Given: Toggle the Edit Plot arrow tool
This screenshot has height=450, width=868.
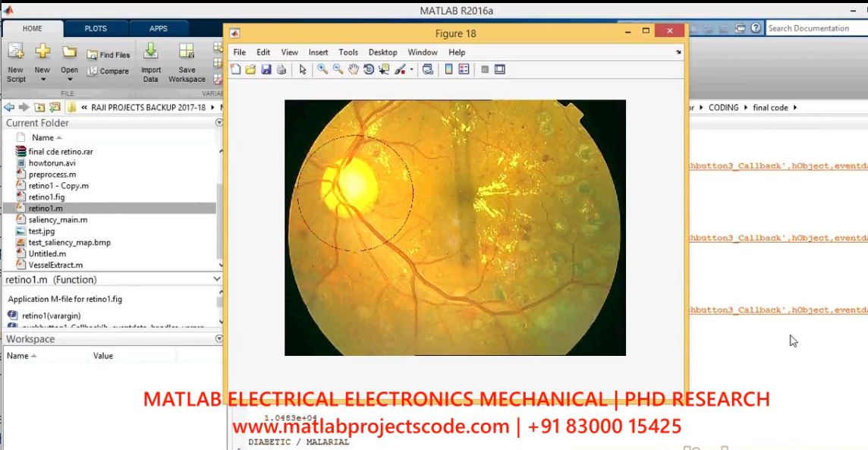Looking at the screenshot, I should (303, 69).
